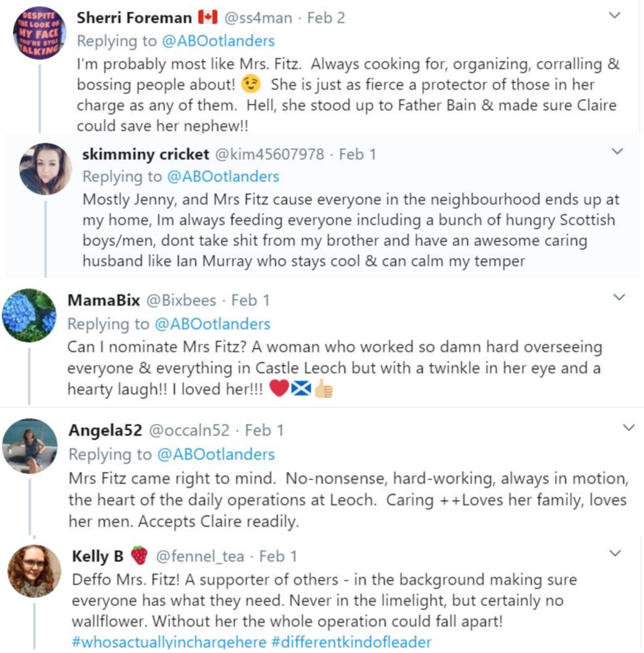Click the @fennel_tea handle
644x653 pixels.
pos(200,557)
